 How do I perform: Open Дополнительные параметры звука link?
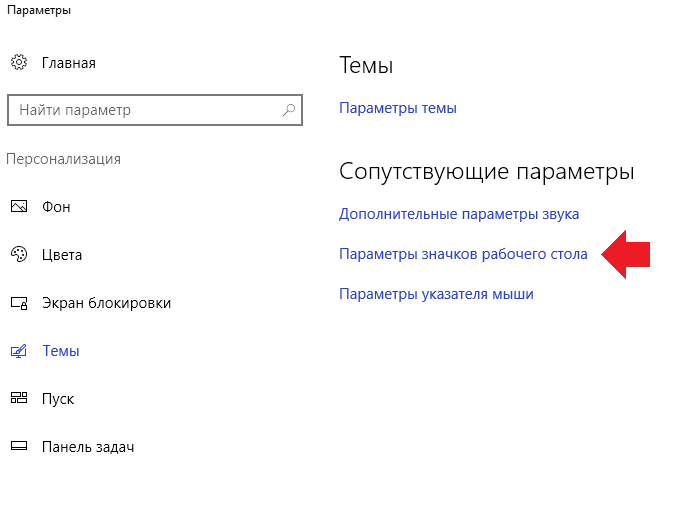[459, 214]
